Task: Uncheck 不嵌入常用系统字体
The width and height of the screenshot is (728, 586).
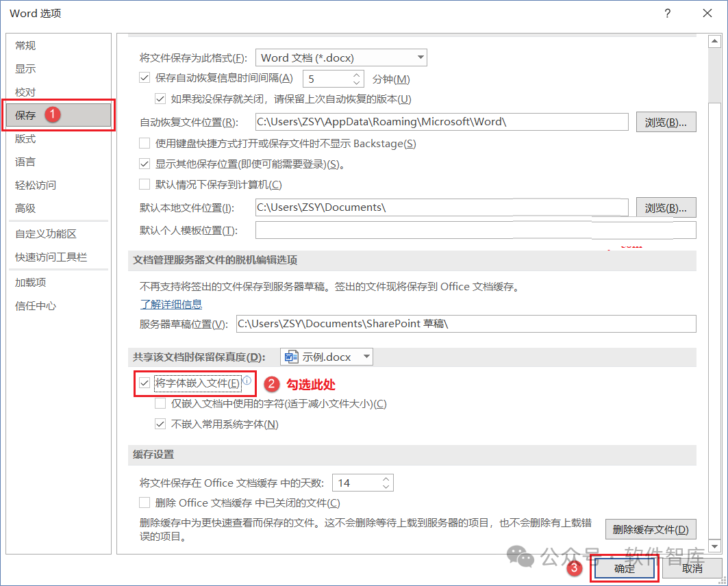Action: [160, 423]
